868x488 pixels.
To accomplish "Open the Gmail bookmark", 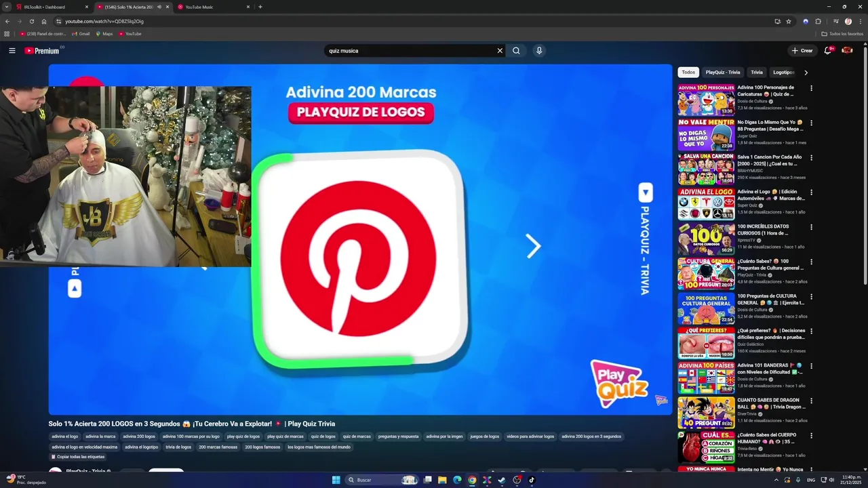I will point(81,34).
